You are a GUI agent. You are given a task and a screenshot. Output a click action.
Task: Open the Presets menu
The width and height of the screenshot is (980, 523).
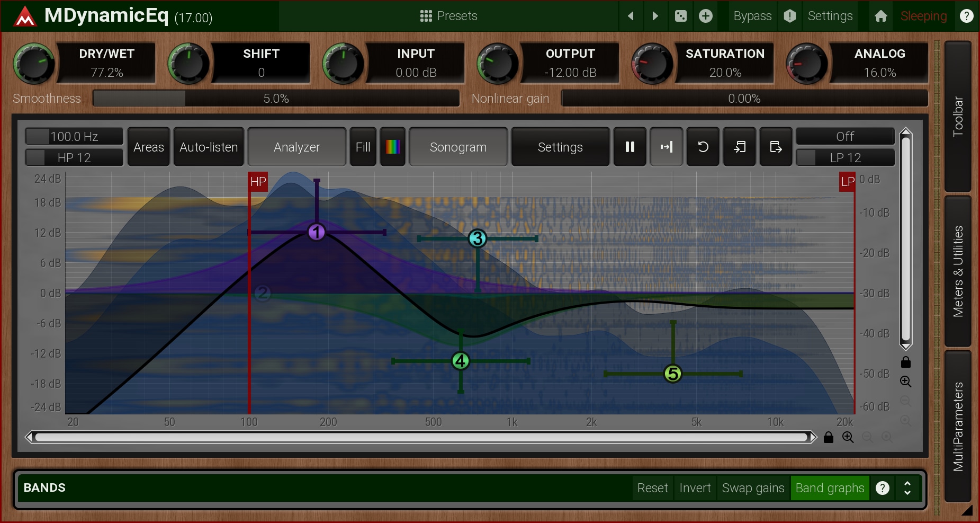448,16
